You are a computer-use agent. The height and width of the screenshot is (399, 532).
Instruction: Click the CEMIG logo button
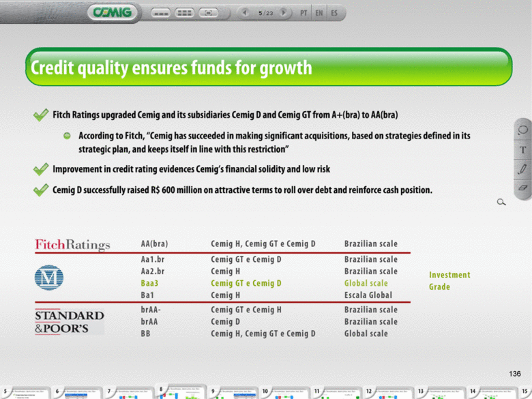[x=113, y=12]
